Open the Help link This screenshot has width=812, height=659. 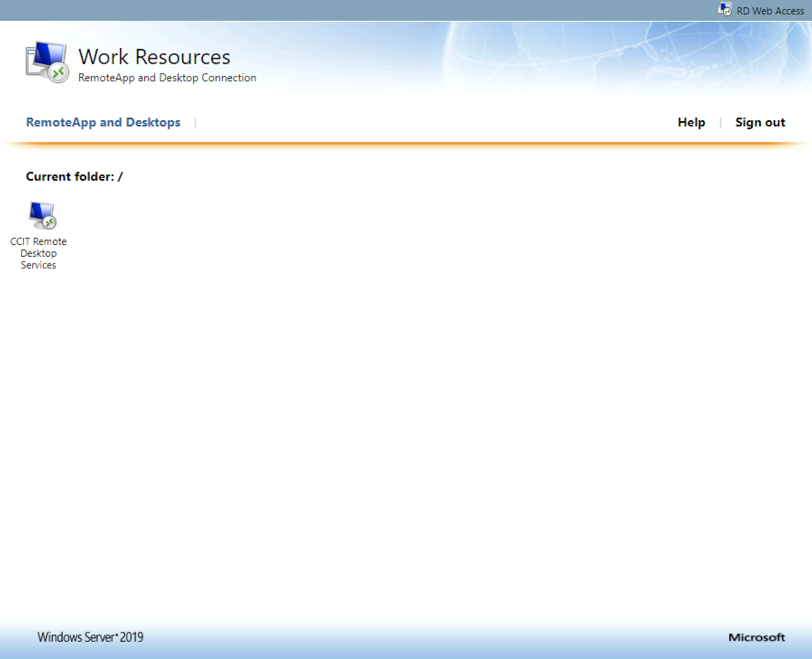(x=691, y=122)
